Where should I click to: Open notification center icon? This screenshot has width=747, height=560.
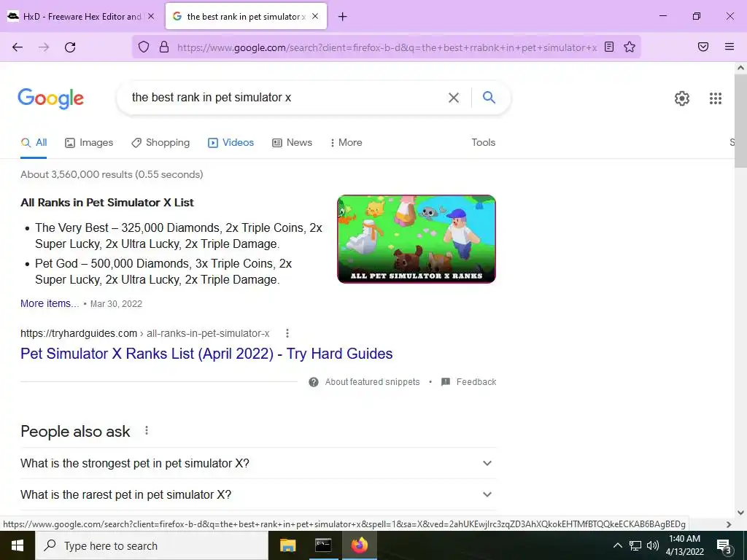pos(724,545)
